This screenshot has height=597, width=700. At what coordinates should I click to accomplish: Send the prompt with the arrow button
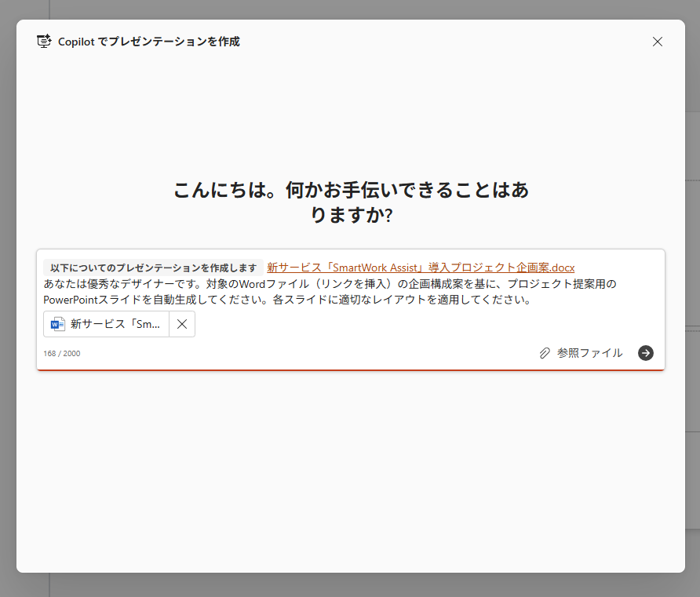[646, 353]
